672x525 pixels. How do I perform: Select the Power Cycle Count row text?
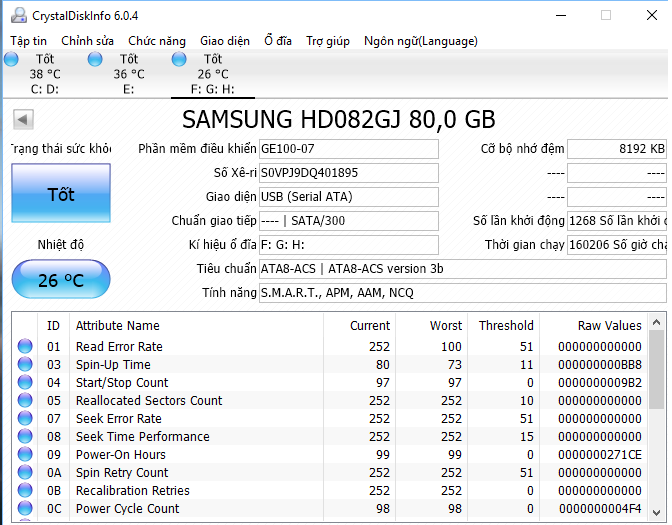128,508
